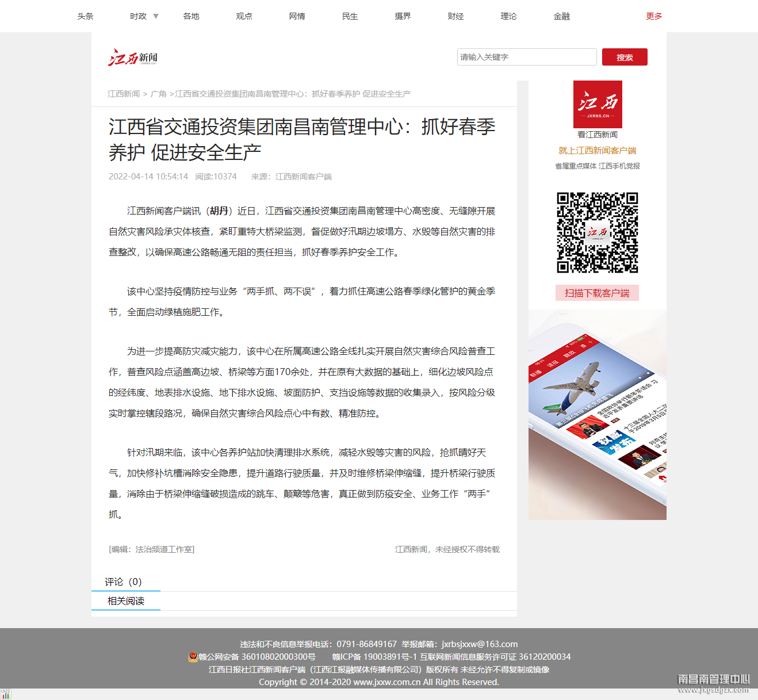Switch to the 相关阅读 tab

pos(126,601)
